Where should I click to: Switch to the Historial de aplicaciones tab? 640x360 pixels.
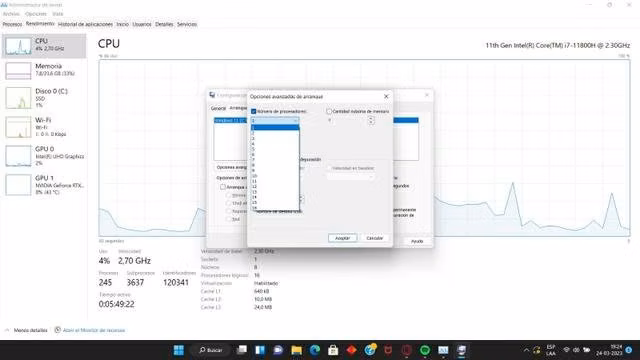85,24
